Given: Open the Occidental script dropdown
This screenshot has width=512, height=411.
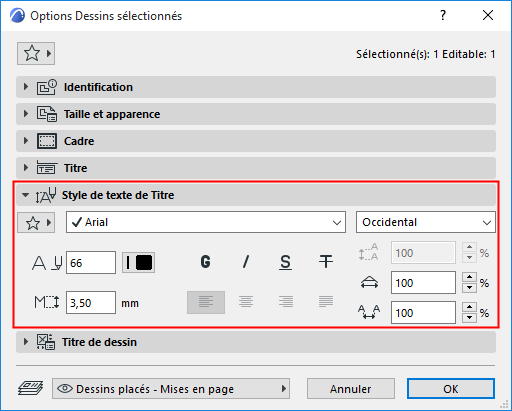Looking at the screenshot, I should [x=426, y=222].
